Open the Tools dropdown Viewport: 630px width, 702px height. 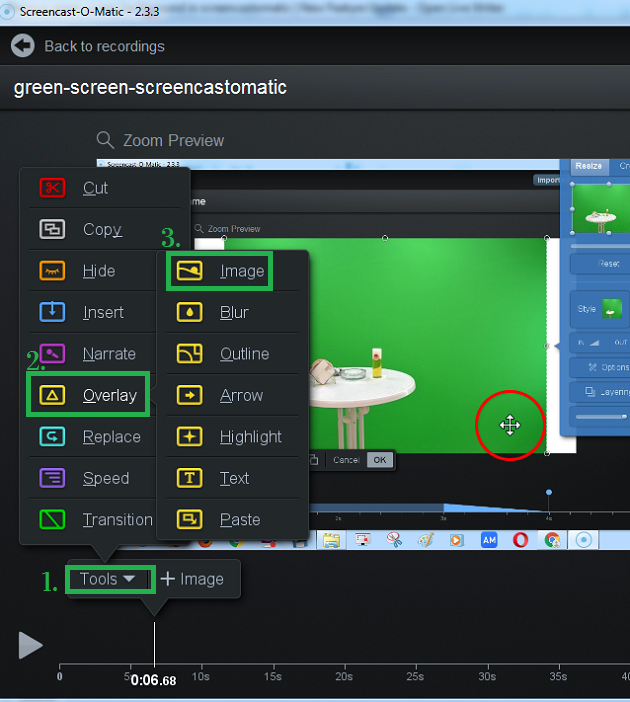[108, 579]
